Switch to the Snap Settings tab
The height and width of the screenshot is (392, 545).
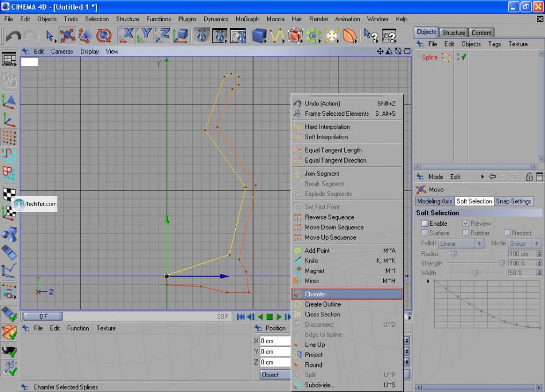[x=513, y=201]
